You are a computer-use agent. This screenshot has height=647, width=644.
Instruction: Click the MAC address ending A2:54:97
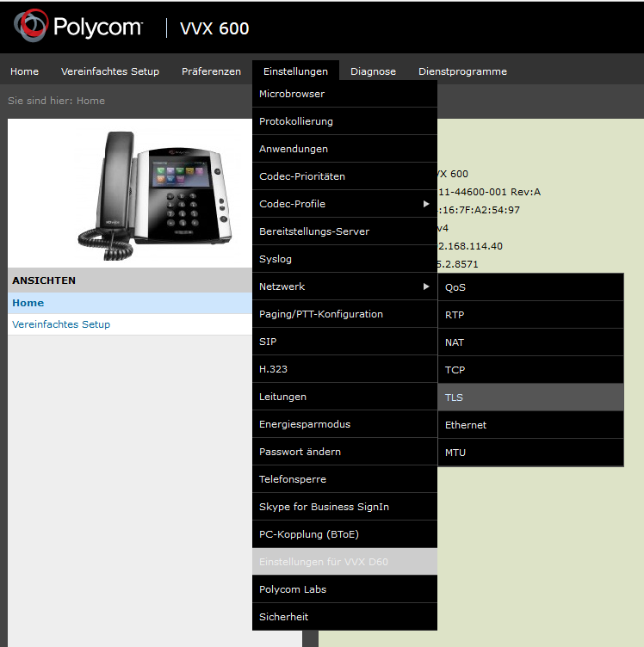click(x=479, y=210)
